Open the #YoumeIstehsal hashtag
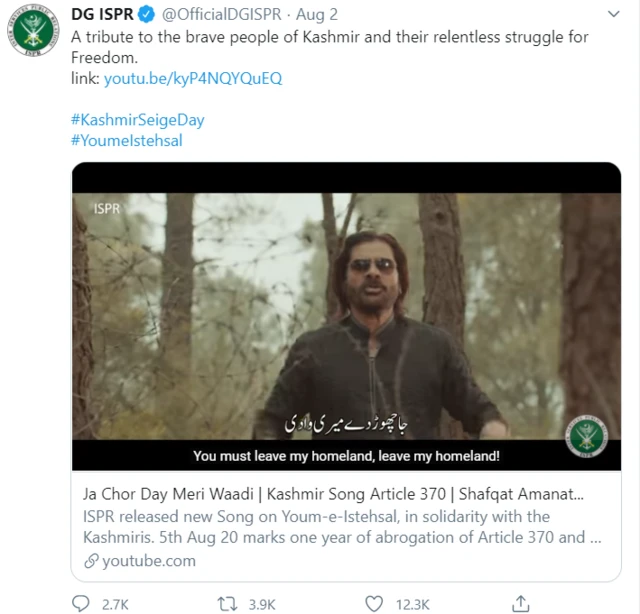Viewport: 640px width, 614px height. coord(126,140)
